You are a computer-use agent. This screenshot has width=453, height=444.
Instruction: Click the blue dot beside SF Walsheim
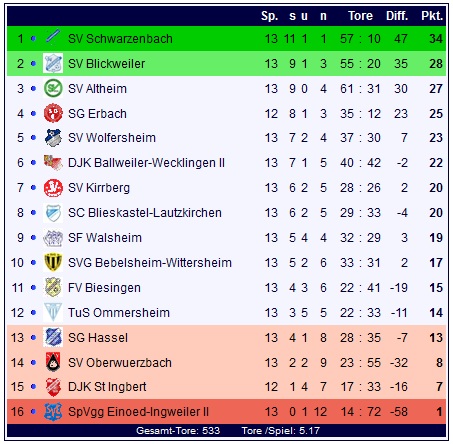point(33,238)
